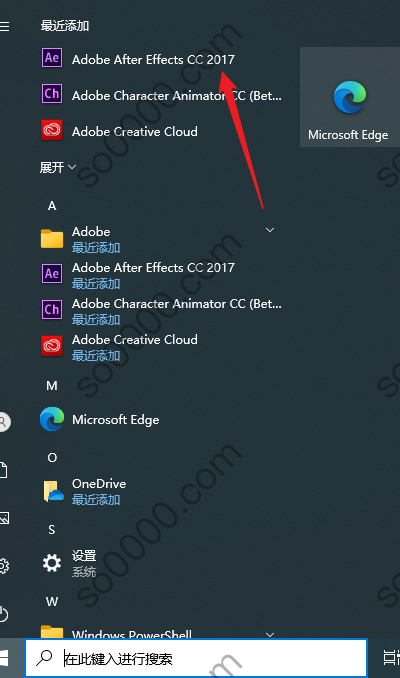Click the Microsoft Edge pinned tile
The image size is (400, 678).
point(349,97)
